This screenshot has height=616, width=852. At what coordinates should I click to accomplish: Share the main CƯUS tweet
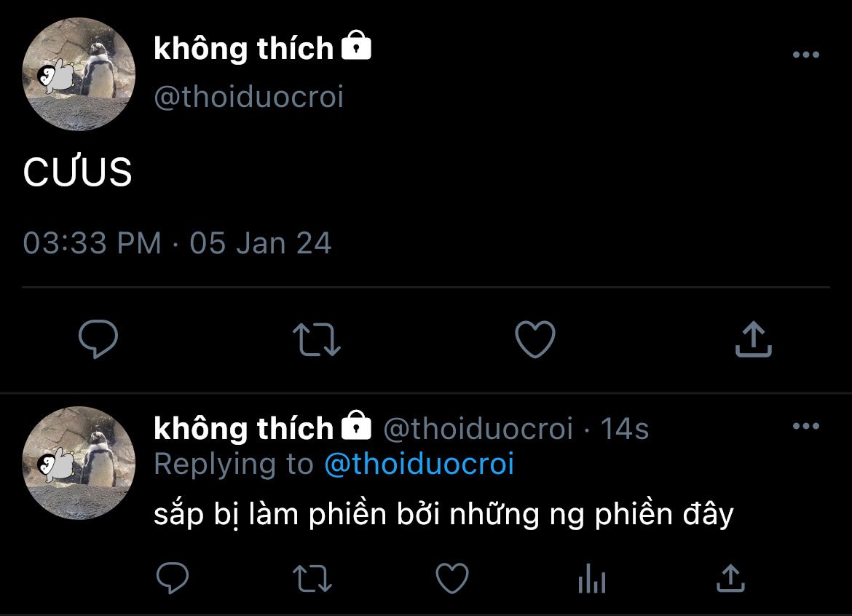coord(753,340)
